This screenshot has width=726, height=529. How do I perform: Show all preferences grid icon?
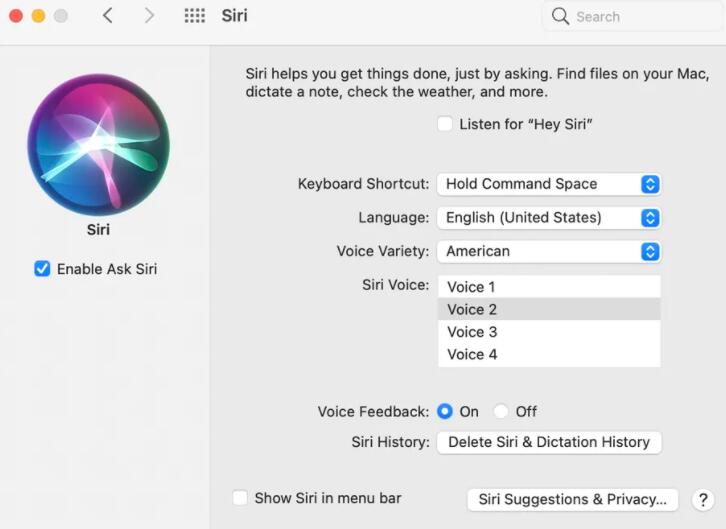[194, 16]
